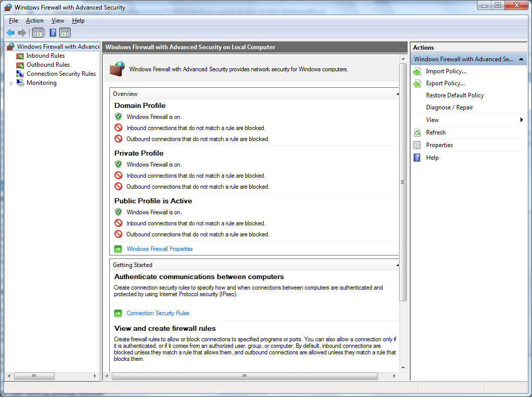Click center pane horizontal scrollbar right arrow
532x397 pixels.
pyautogui.click(x=394, y=376)
